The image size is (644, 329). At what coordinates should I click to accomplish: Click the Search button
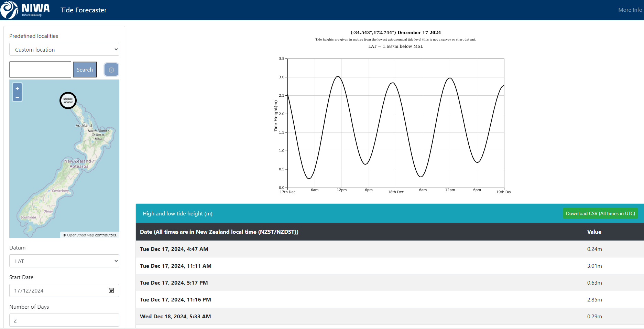point(85,70)
